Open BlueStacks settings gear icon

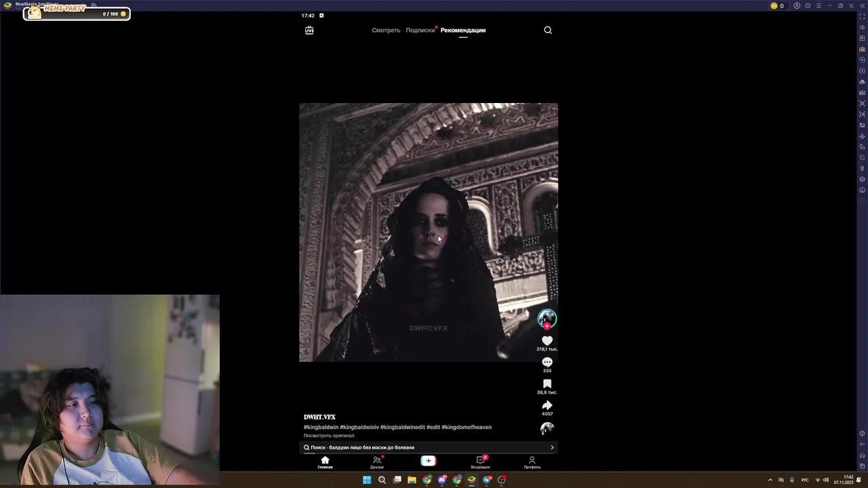(862, 434)
